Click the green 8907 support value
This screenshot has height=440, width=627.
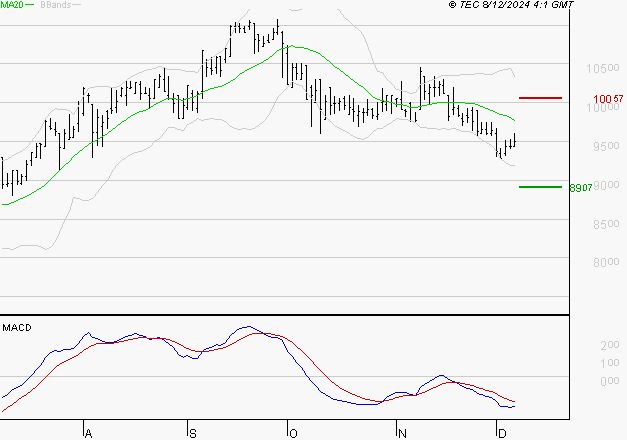click(581, 188)
